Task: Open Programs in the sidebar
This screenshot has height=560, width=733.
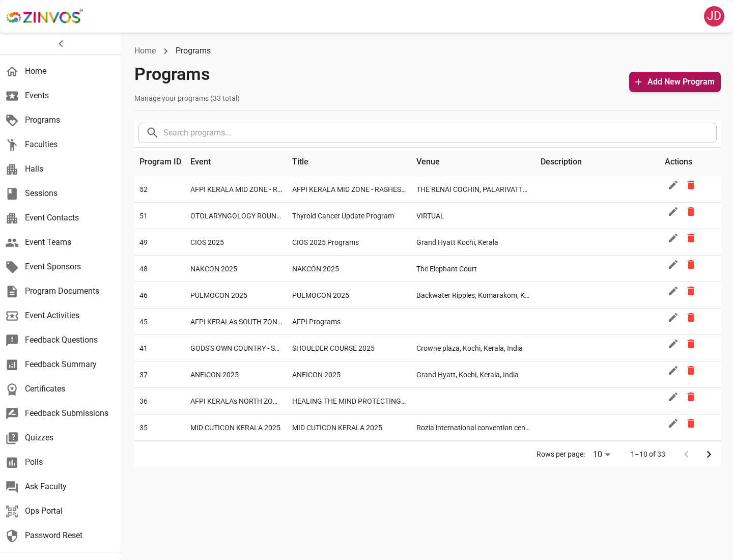Action: (x=61, y=120)
